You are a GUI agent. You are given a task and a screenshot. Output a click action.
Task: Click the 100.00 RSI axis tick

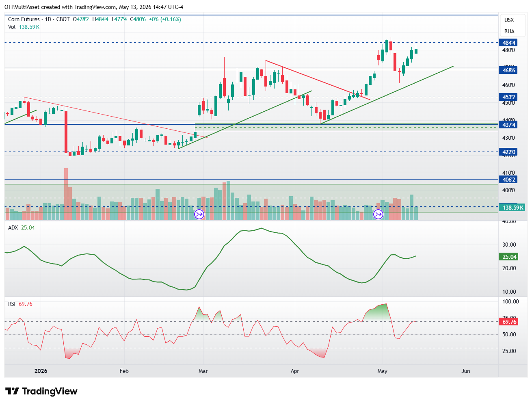tap(510, 301)
